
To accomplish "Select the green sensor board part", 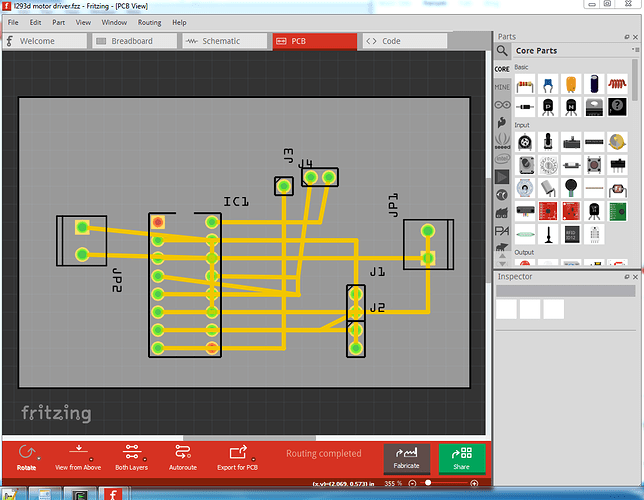I will pos(617,211).
